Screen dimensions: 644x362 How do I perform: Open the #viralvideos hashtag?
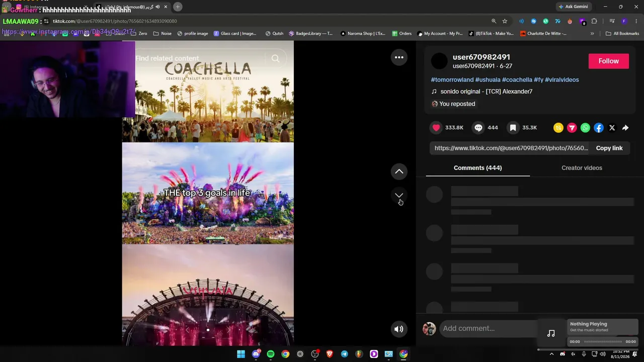pyautogui.click(x=562, y=79)
